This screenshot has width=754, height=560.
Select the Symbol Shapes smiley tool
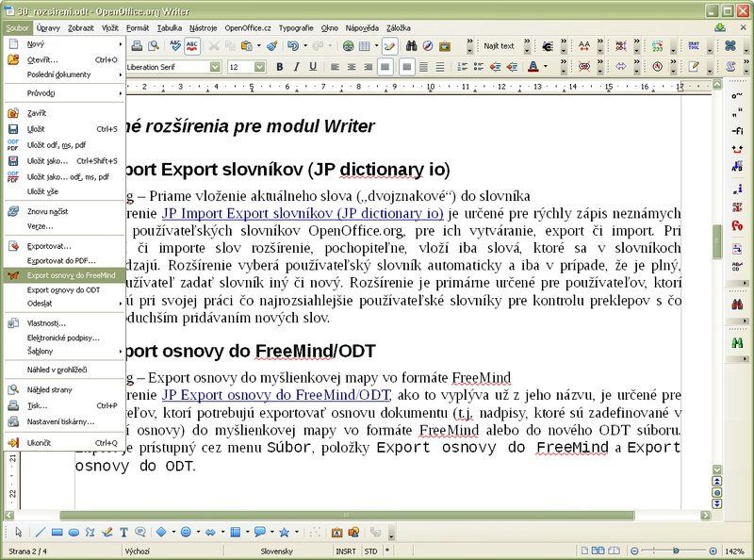pos(186,532)
